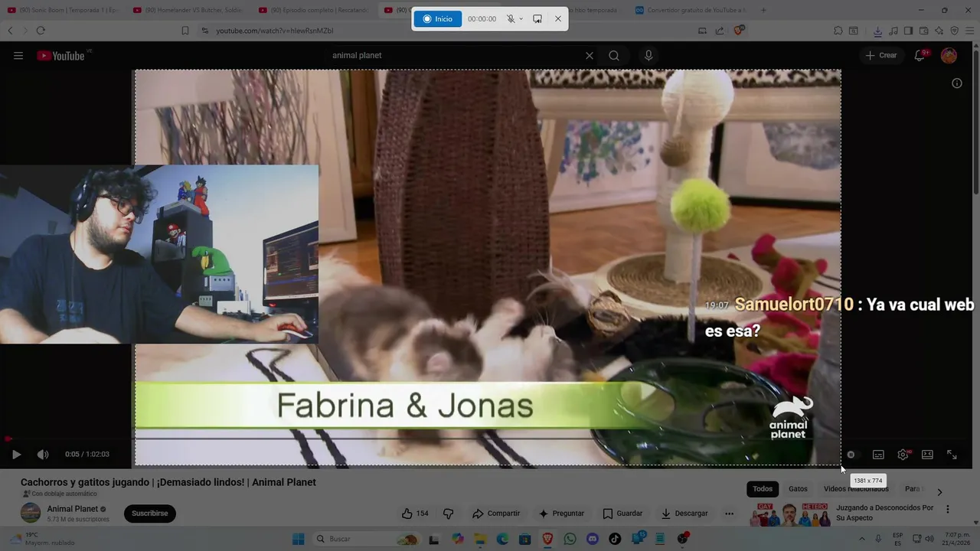Mute the YouTube video volume
This screenshot has width=980, height=551.
[43, 455]
